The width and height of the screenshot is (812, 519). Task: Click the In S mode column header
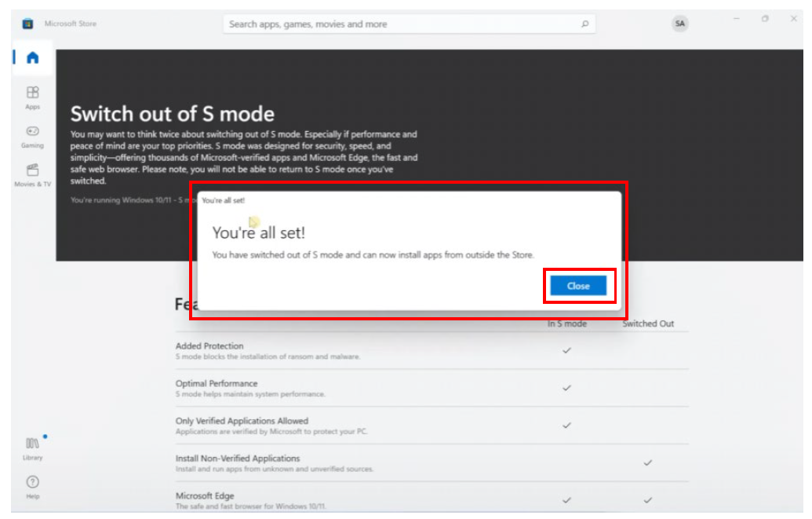566,323
